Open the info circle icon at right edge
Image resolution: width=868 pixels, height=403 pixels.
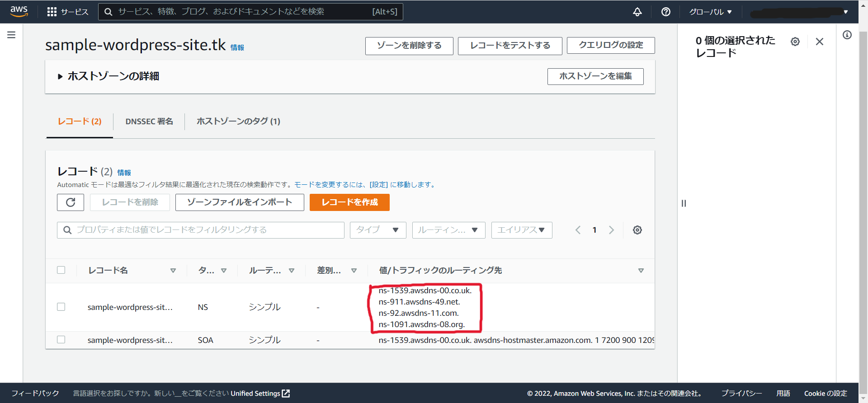click(x=847, y=35)
